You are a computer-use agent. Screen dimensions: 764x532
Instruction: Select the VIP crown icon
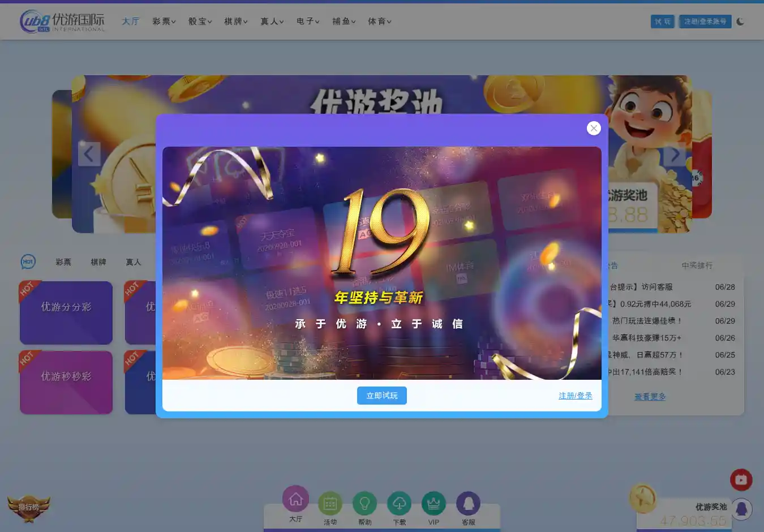[433, 503]
